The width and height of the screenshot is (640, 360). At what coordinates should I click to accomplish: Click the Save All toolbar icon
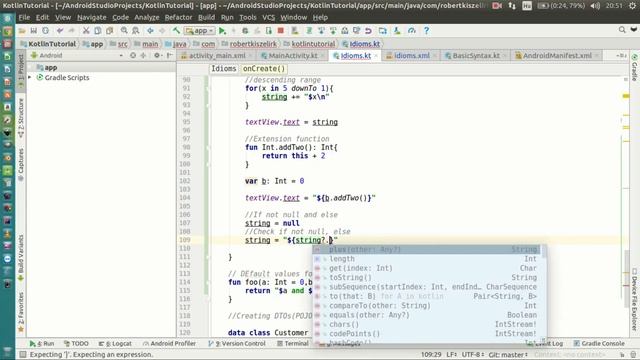tap(33, 31)
